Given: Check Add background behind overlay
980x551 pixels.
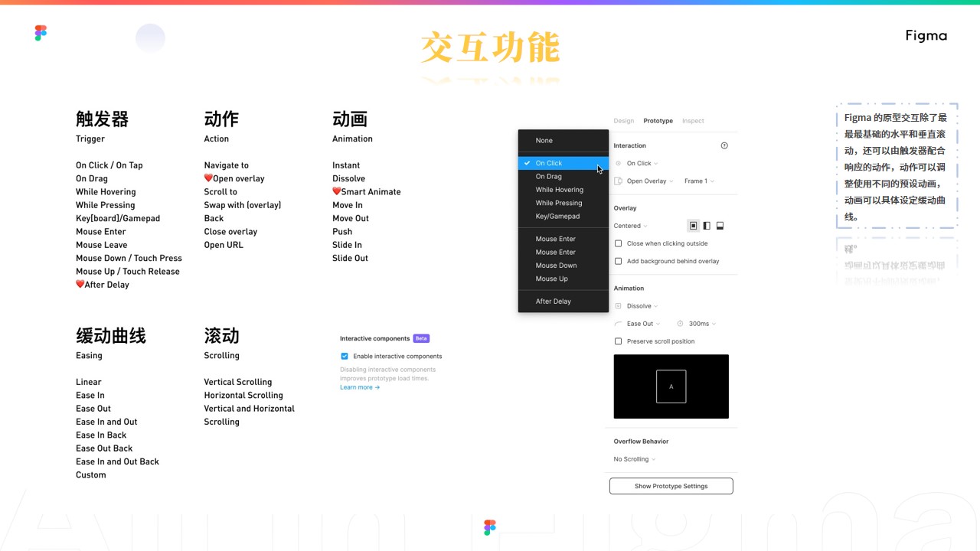Looking at the screenshot, I should [619, 261].
